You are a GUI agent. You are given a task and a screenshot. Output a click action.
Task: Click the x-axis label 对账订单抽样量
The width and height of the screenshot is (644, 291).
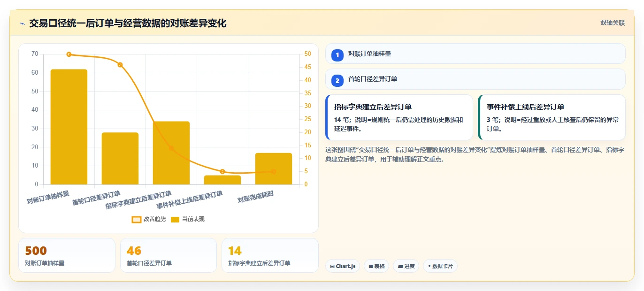pyautogui.click(x=48, y=197)
